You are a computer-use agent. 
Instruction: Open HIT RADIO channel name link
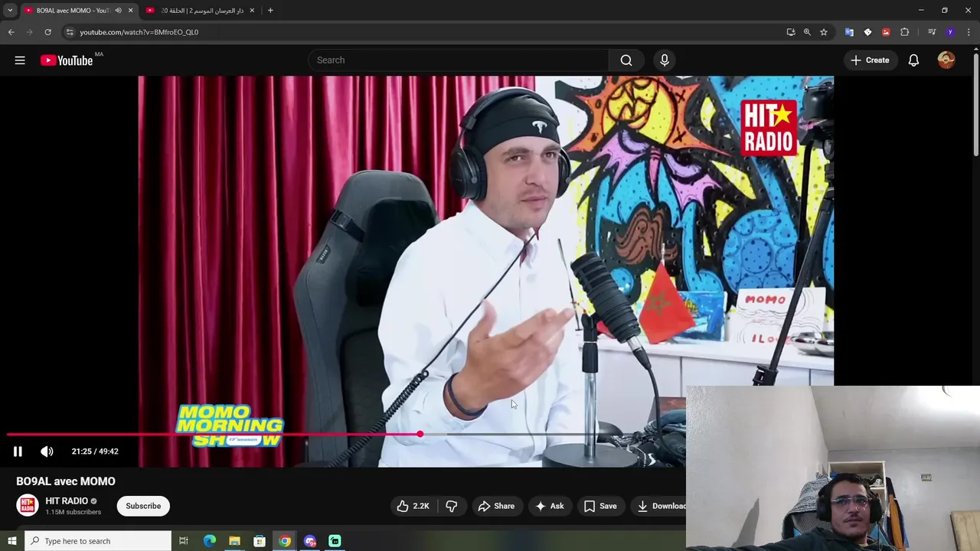(67, 501)
